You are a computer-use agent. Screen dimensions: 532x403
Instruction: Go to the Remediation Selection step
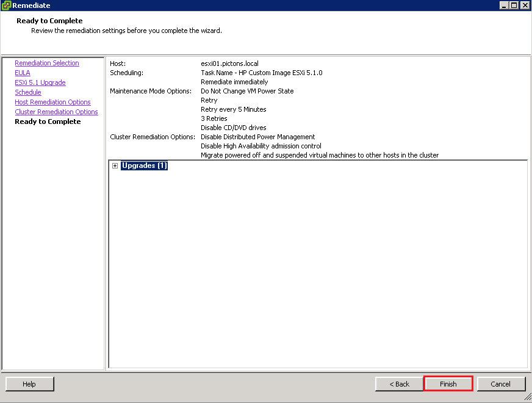point(47,64)
